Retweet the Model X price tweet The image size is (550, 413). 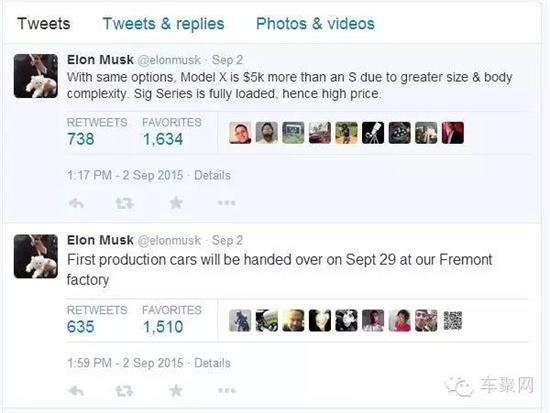click(125, 203)
